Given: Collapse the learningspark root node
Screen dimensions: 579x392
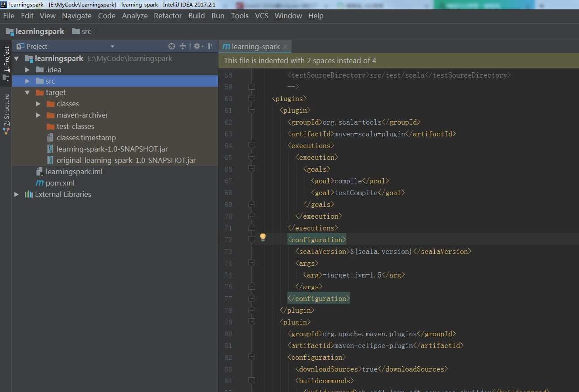Looking at the screenshot, I should 17,58.
